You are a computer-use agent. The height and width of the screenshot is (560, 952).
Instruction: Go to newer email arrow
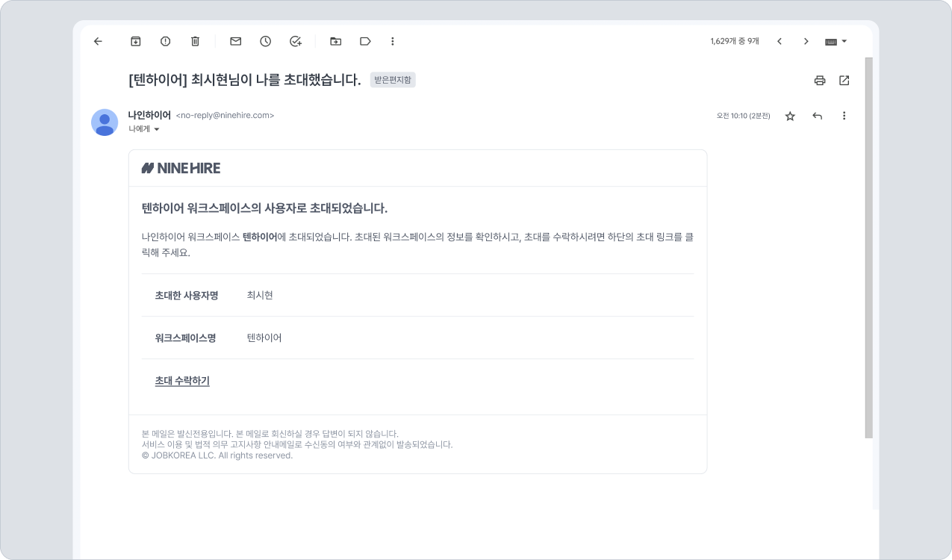point(780,41)
